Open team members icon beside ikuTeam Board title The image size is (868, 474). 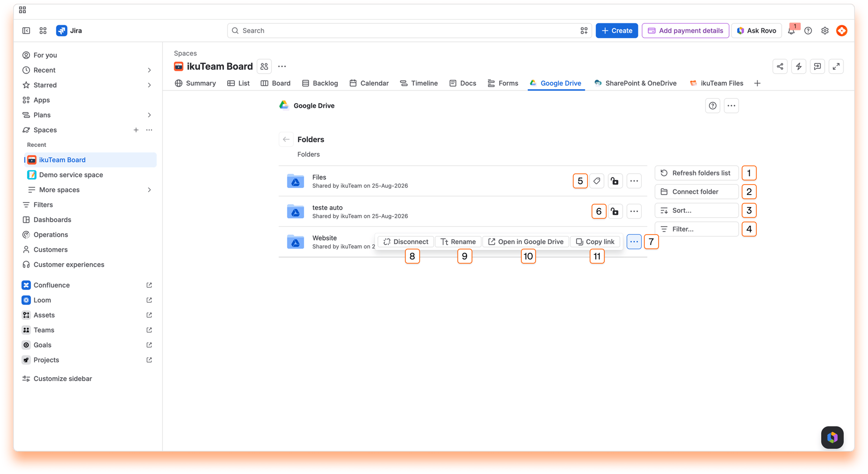(x=264, y=66)
